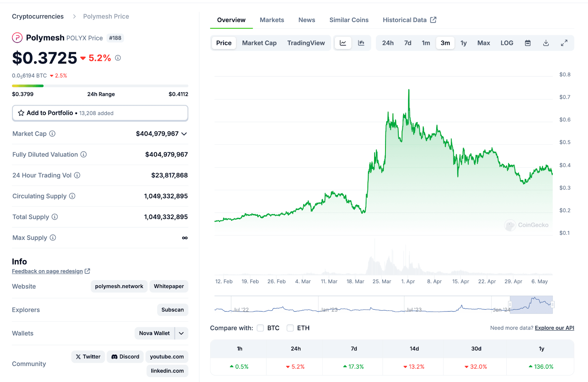
Task: Expand chart to fullscreen
Action: tap(564, 43)
